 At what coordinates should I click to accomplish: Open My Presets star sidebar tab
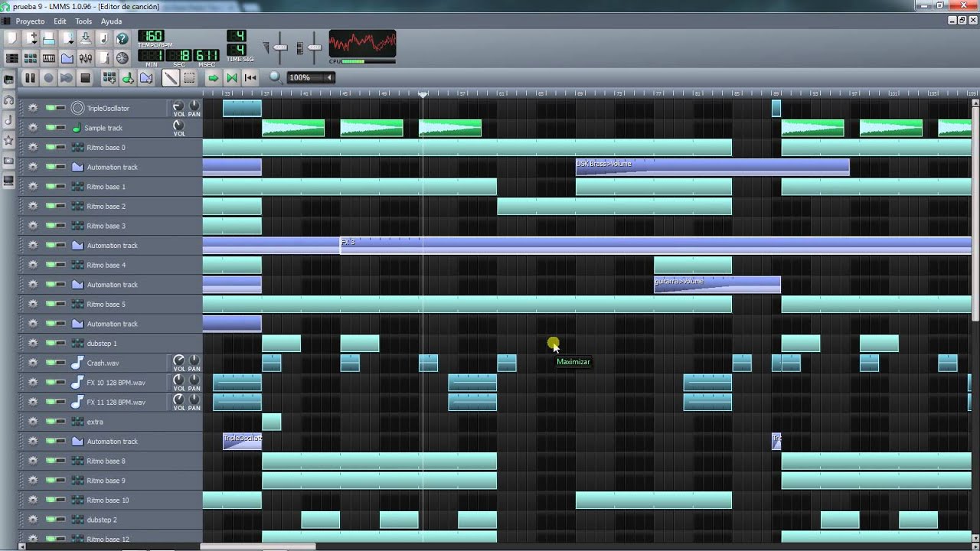pos(9,141)
